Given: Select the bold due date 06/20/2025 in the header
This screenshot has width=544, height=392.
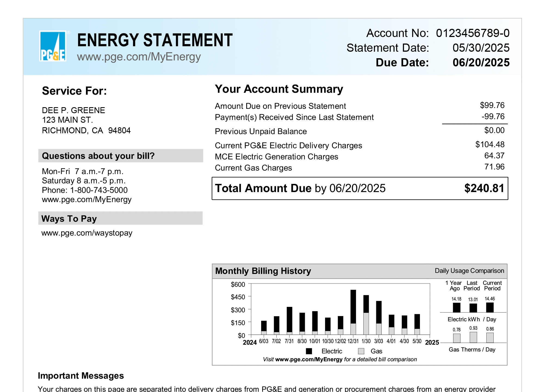Looking at the screenshot, I should coord(481,63).
